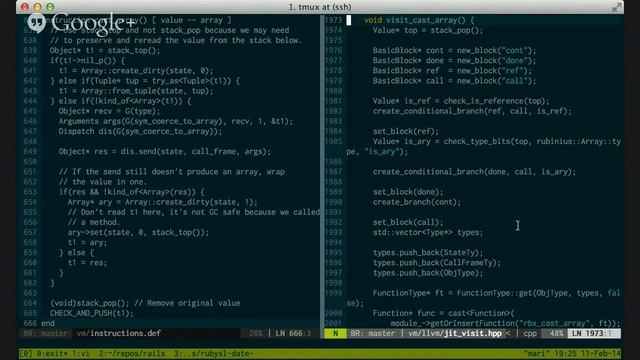Click 'types.push_back(CallFrameTy);' line
This screenshot has width=640, height=360.
[x=437, y=263]
